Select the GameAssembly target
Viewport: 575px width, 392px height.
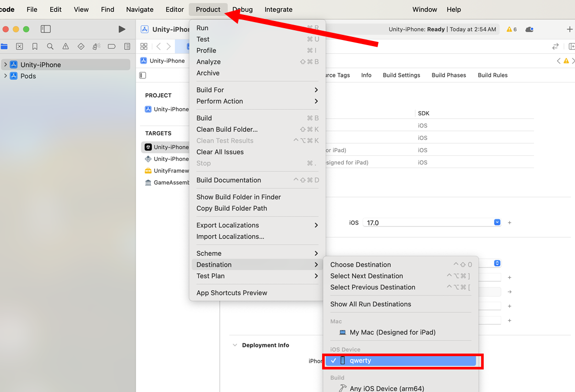click(167, 182)
